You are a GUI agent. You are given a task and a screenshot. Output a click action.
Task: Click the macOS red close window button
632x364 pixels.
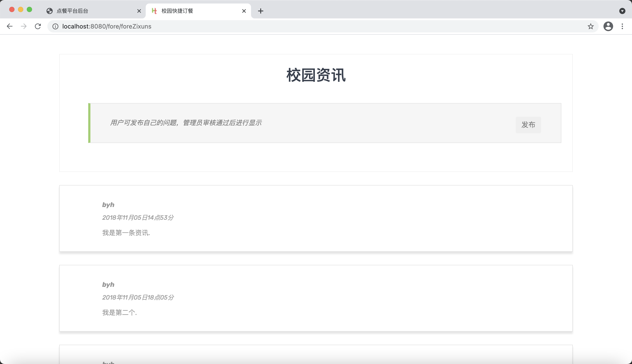(12, 9)
